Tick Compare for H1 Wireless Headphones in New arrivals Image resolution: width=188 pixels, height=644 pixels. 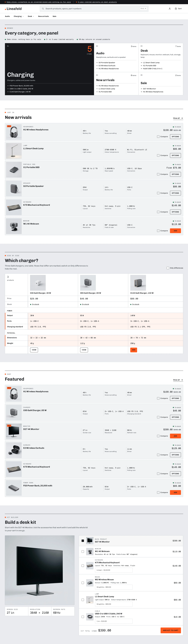158,137
